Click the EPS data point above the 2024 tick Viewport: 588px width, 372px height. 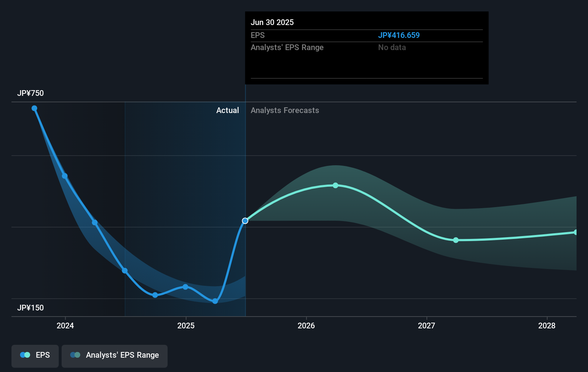pos(65,176)
